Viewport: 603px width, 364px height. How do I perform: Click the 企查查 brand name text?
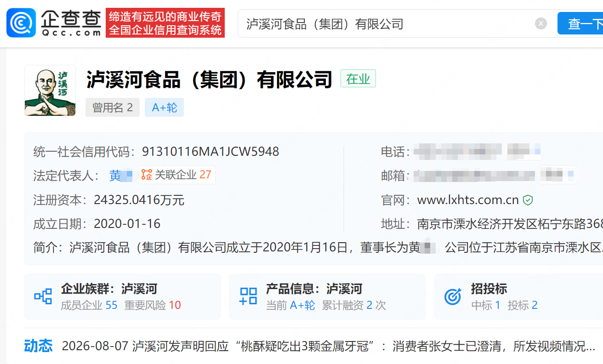click(x=71, y=19)
